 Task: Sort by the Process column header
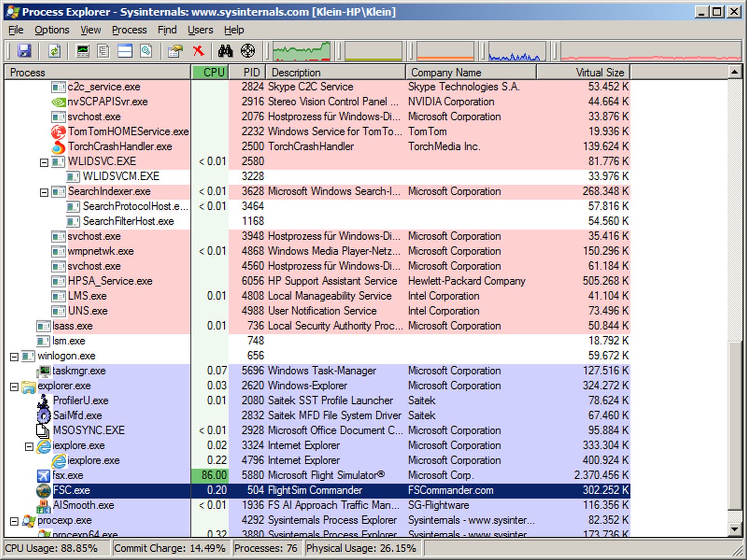tap(98, 72)
